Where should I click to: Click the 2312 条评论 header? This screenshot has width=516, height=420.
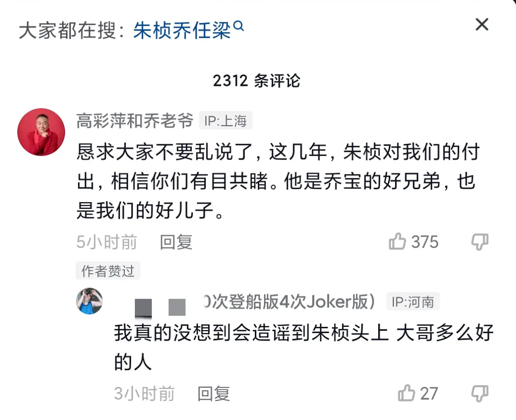pos(257,81)
